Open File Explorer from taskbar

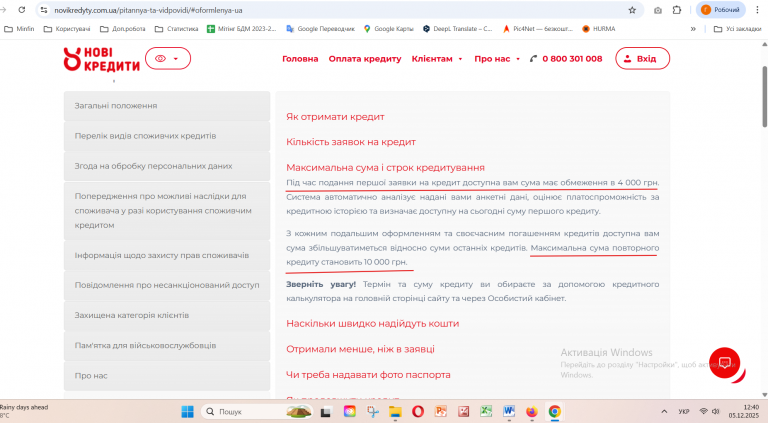(395, 412)
